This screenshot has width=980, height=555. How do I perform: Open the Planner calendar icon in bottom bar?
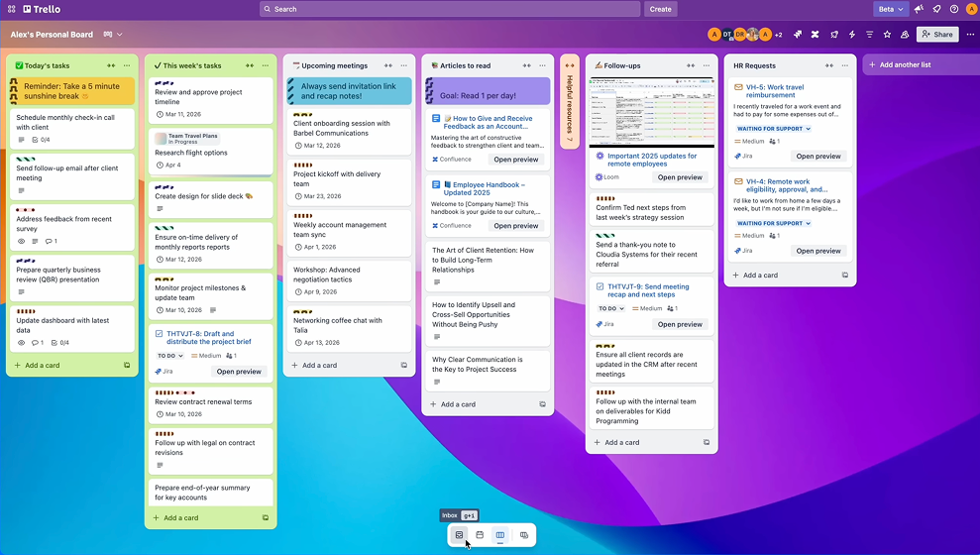(x=480, y=535)
